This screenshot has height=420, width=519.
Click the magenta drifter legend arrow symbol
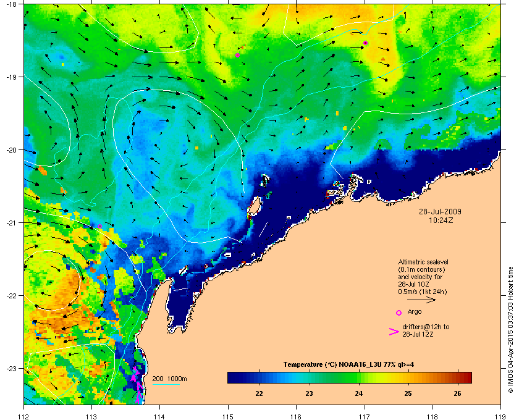(394, 332)
